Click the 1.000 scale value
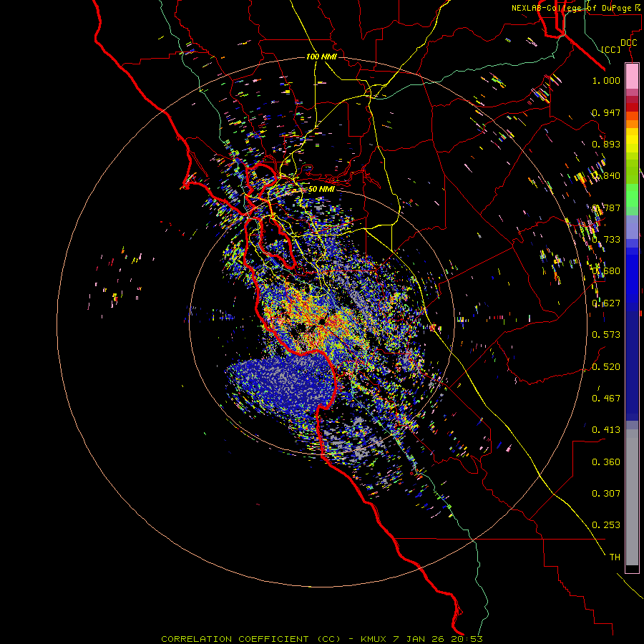 606,81
